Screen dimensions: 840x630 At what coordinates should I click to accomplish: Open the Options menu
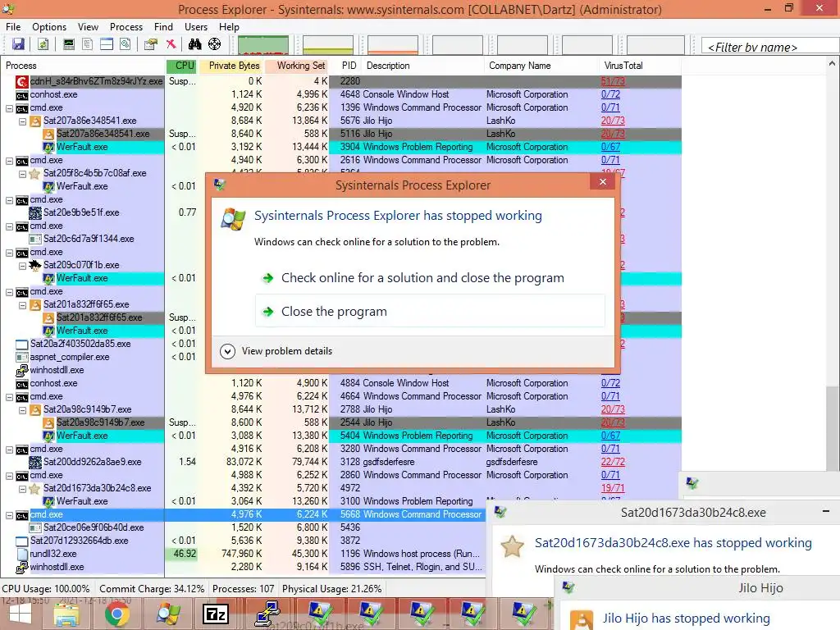click(x=48, y=27)
